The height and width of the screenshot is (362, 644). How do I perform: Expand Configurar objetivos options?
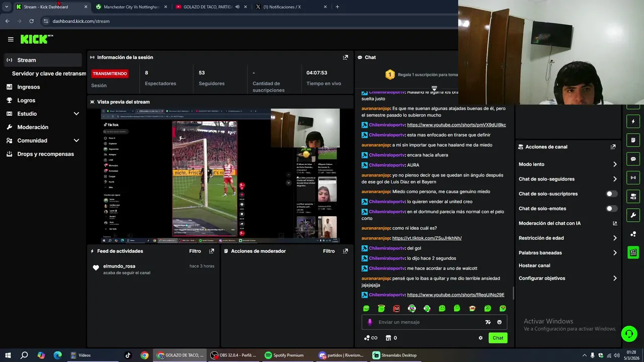[615, 279]
